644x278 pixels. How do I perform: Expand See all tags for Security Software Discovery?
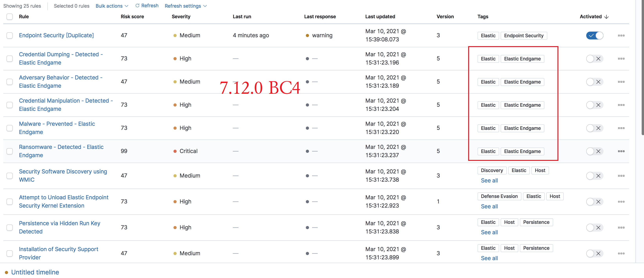489,180
